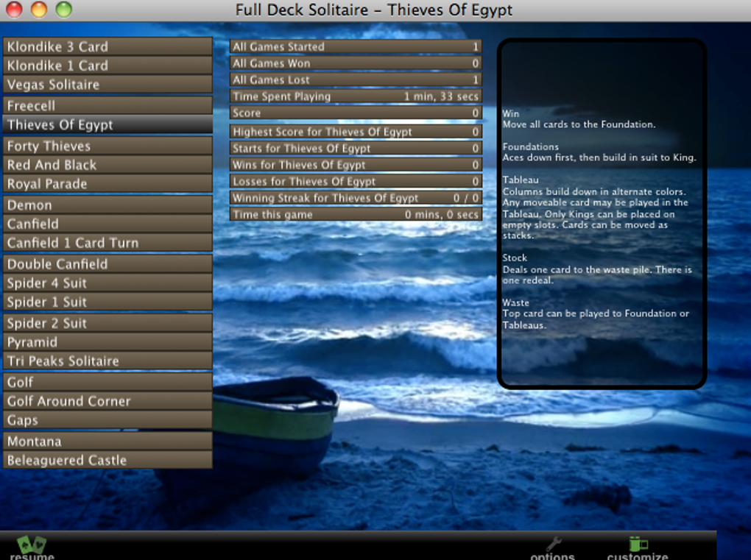Choose Spider 2 Suit

(x=107, y=323)
